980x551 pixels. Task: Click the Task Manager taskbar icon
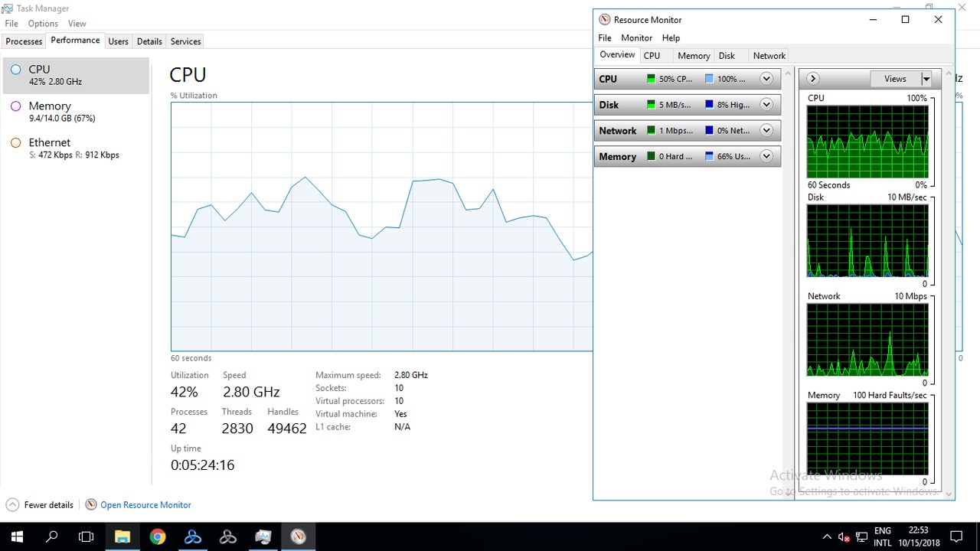[x=263, y=536]
